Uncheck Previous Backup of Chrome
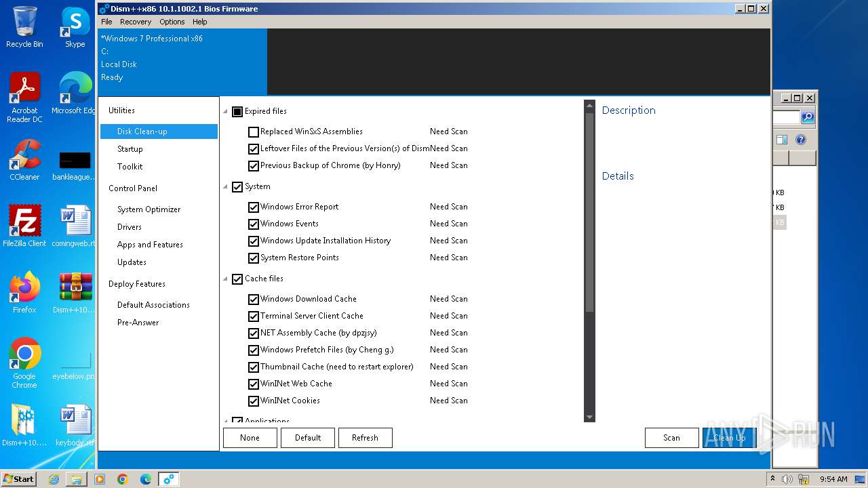 254,166
